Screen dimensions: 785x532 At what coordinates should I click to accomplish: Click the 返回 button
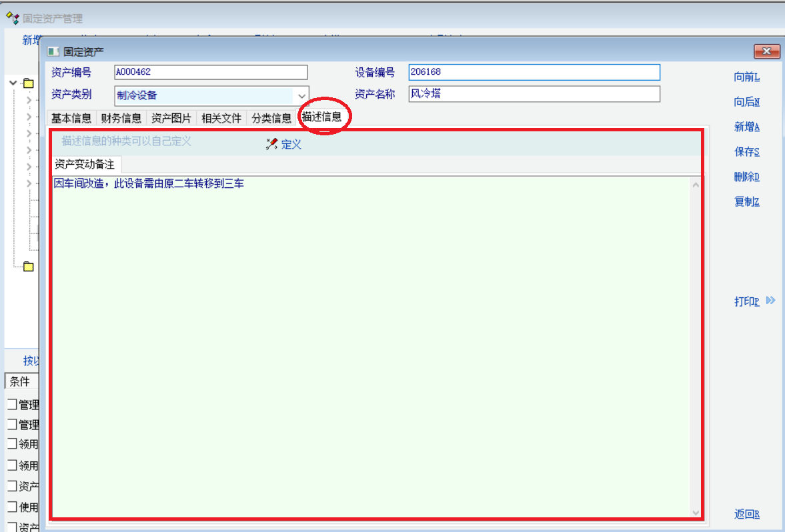point(746,514)
